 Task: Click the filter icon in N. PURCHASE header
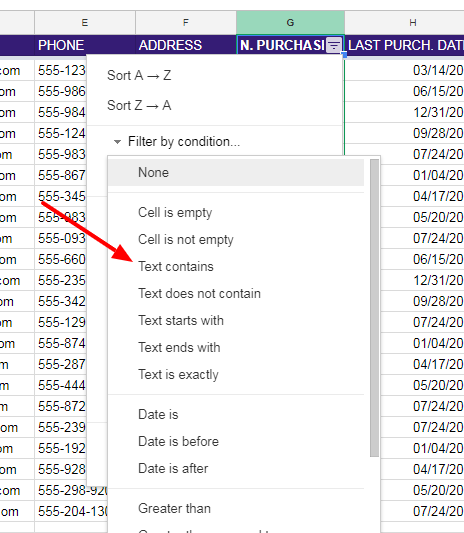333,45
